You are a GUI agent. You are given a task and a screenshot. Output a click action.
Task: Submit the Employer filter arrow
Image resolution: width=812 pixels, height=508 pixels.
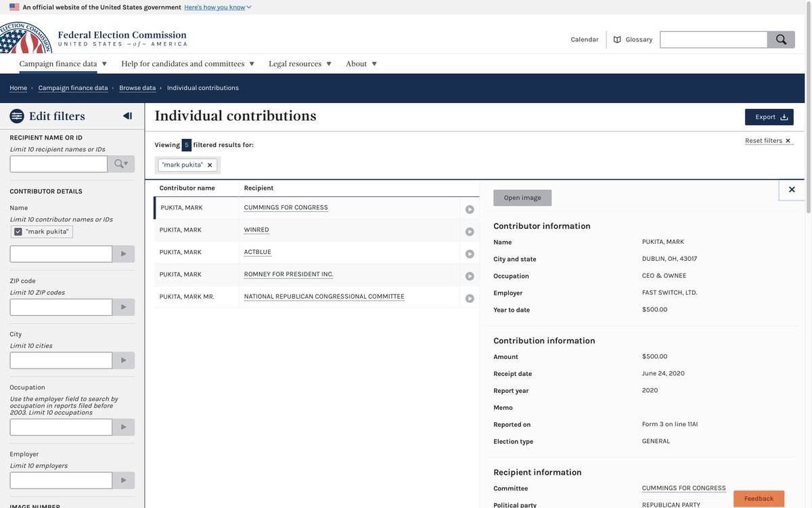pyautogui.click(x=123, y=480)
